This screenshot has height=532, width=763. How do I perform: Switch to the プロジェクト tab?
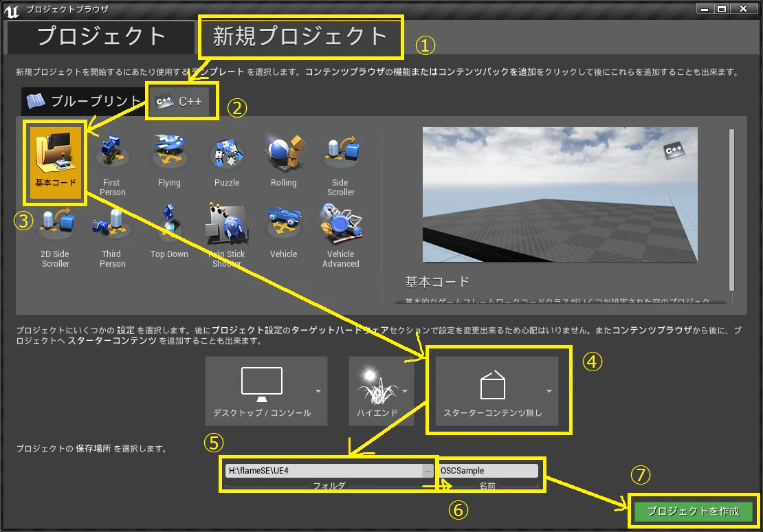click(x=101, y=37)
